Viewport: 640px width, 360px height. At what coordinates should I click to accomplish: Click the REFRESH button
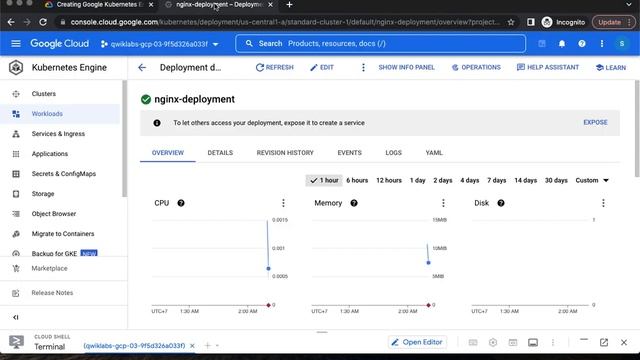tap(275, 67)
